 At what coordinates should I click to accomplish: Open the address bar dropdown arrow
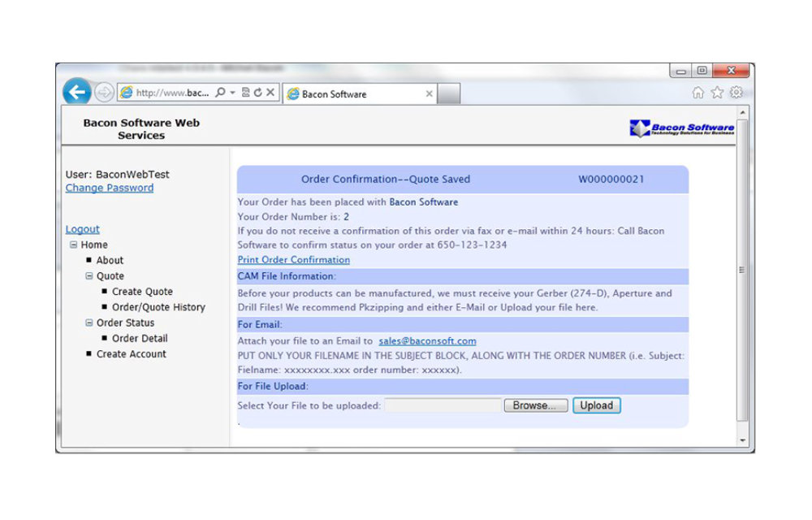[x=232, y=93]
